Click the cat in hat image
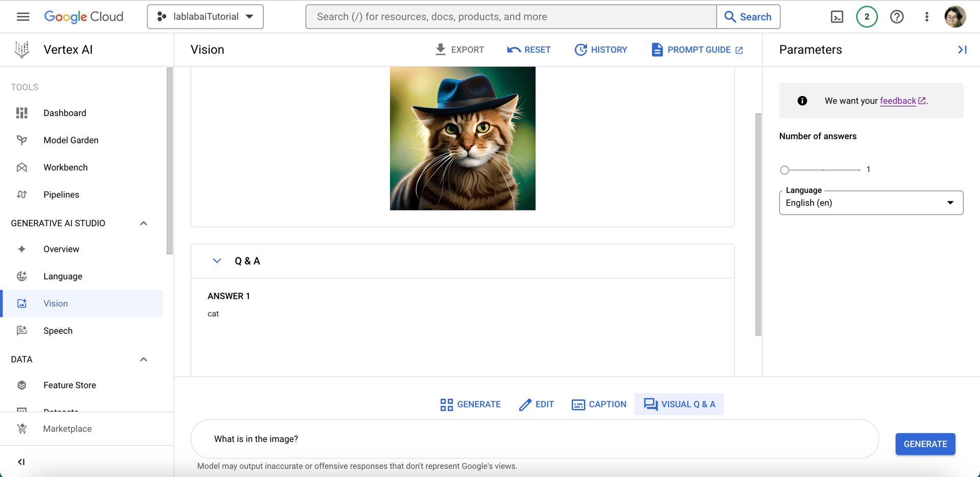980x477 pixels. (462, 138)
